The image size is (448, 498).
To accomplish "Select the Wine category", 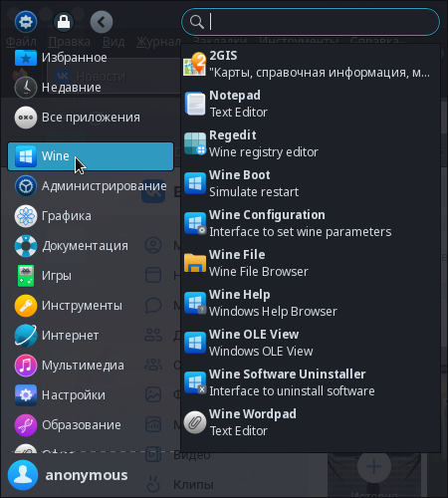I will tap(91, 156).
